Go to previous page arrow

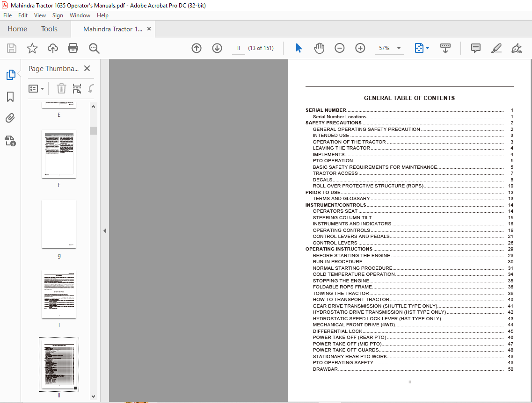click(197, 48)
